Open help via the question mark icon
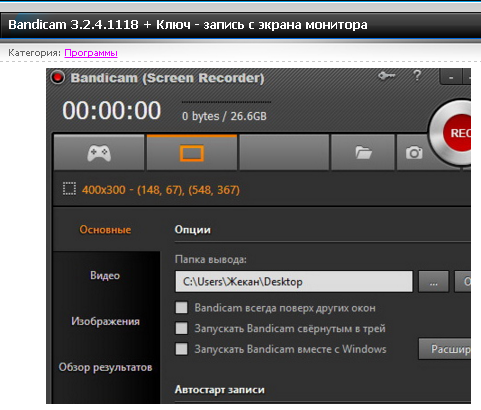Screen dimensions: 481x410 pyautogui.click(x=417, y=76)
